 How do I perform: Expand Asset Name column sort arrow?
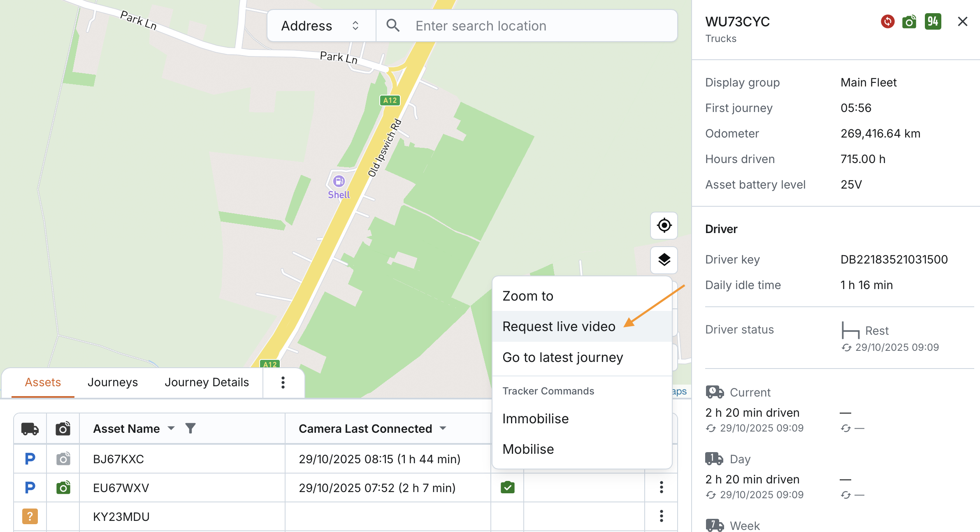(x=171, y=428)
